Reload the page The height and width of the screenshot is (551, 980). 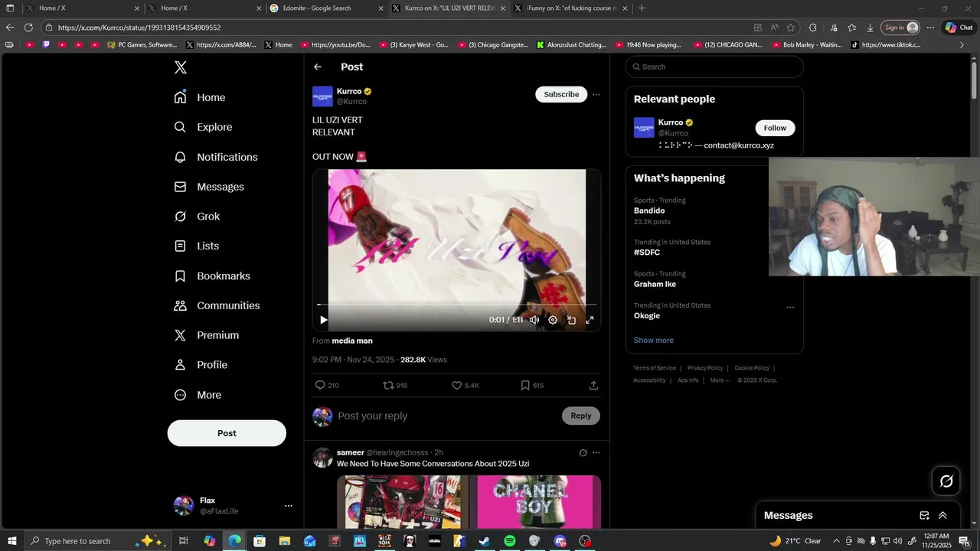(x=28, y=28)
